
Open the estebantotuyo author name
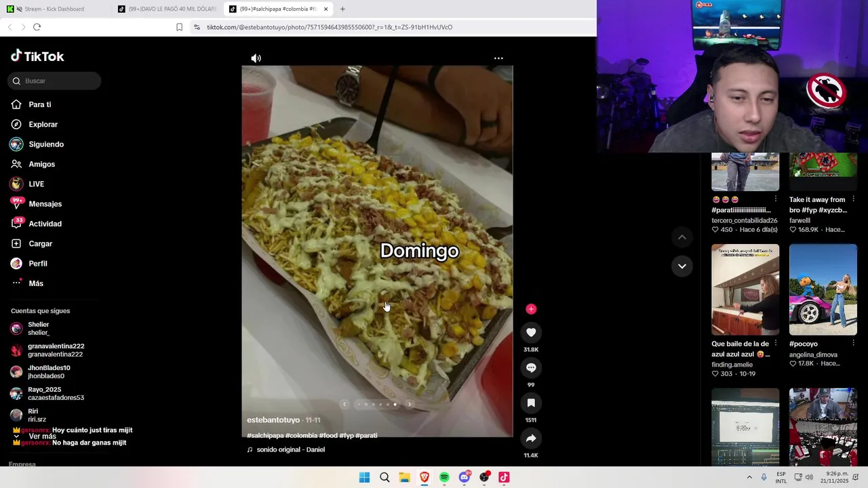273,420
